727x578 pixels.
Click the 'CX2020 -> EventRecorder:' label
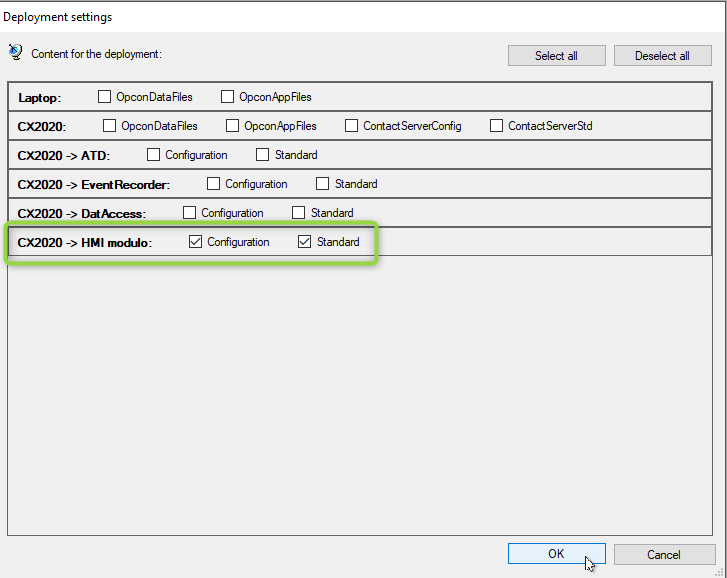[94, 184]
